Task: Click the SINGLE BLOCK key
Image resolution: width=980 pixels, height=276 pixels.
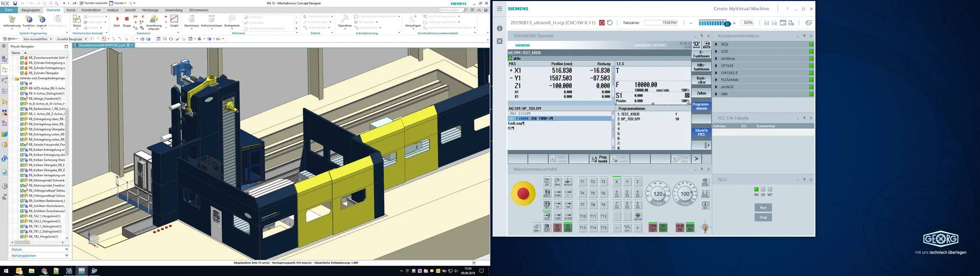Action: click(x=547, y=227)
